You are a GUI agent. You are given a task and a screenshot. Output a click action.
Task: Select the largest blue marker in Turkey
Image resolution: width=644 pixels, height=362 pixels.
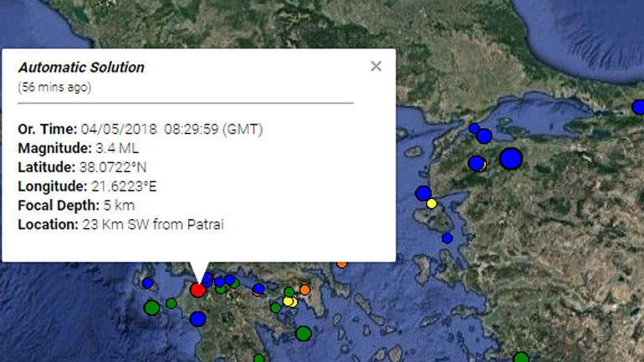point(510,158)
